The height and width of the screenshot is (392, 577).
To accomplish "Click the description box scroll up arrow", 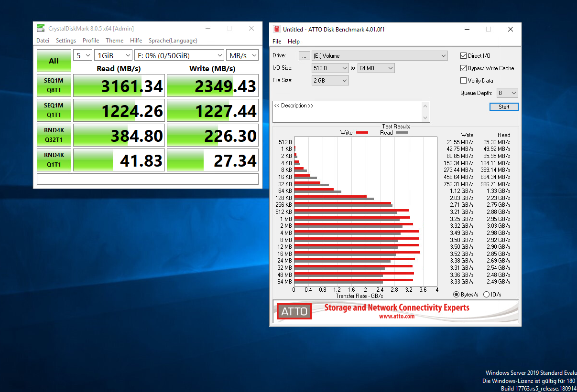I will click(x=426, y=106).
